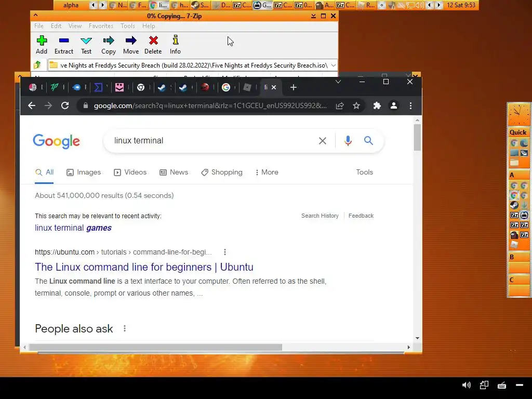Viewport: 532px width, 399px height.
Task: Click the blue magnifier search button
Action: (x=368, y=140)
